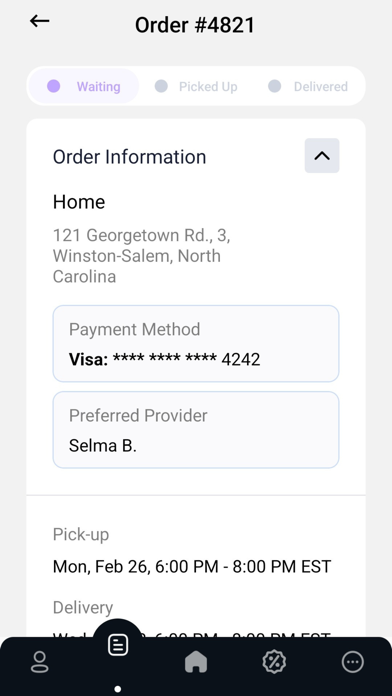Click the Order Information heading
This screenshot has height=696, width=392.
point(130,157)
